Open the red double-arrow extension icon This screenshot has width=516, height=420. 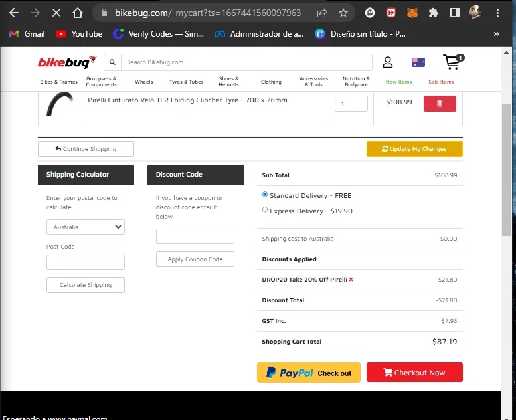[391, 13]
